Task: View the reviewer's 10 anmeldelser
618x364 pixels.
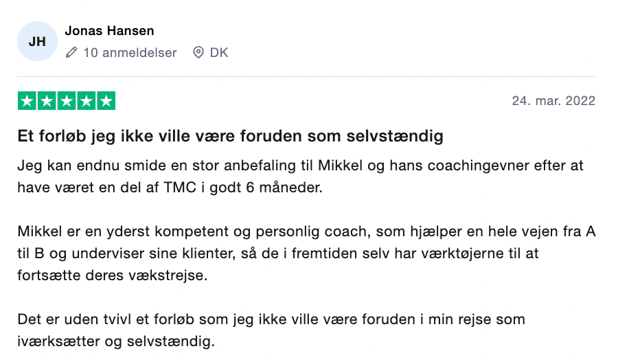Action: click(x=130, y=52)
